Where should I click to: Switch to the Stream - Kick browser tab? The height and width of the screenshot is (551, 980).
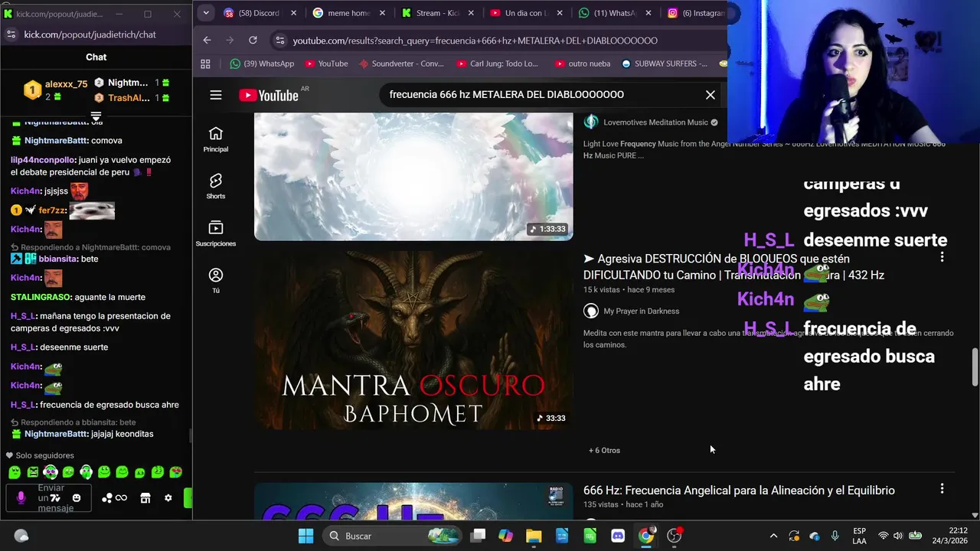click(x=438, y=13)
